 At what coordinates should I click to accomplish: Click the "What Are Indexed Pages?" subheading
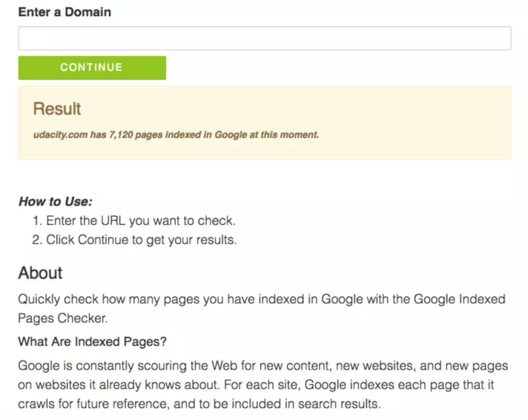click(92, 341)
